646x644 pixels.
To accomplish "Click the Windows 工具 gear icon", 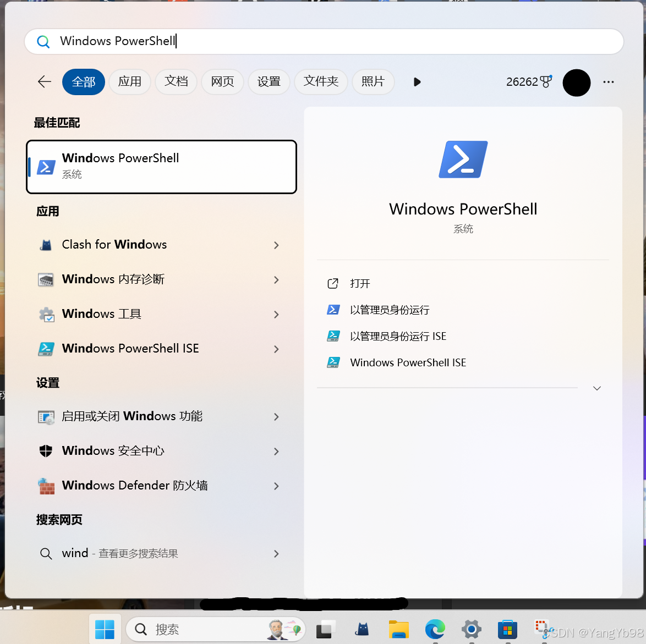I will (46, 314).
